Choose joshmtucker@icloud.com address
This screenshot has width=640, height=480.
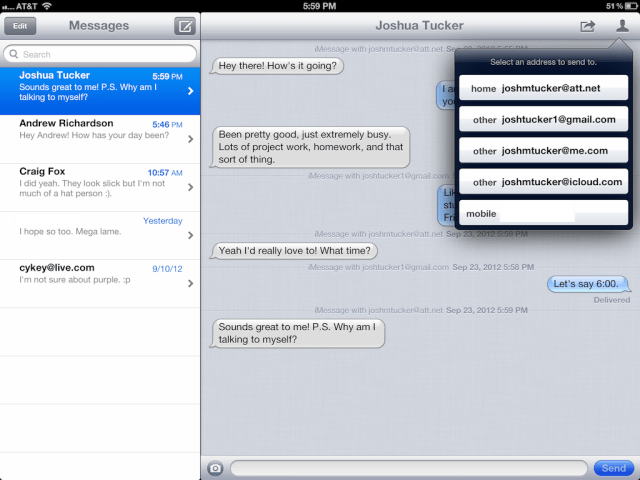tap(543, 182)
